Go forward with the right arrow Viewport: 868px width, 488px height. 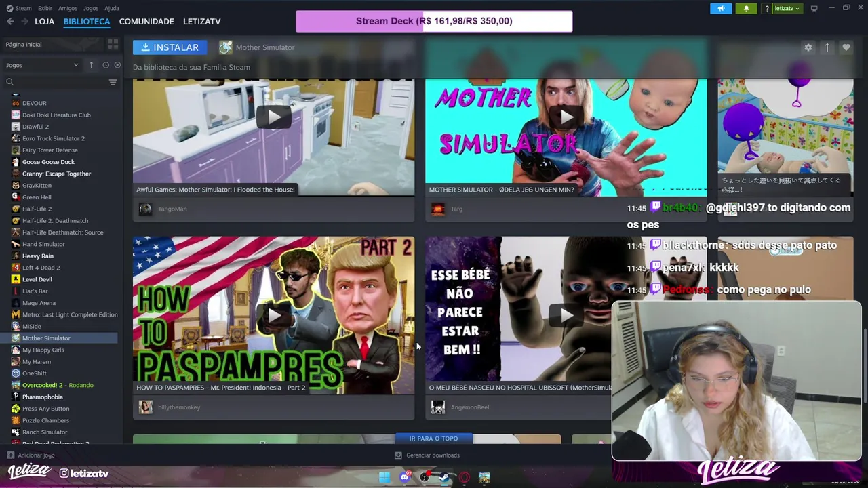[24, 21]
